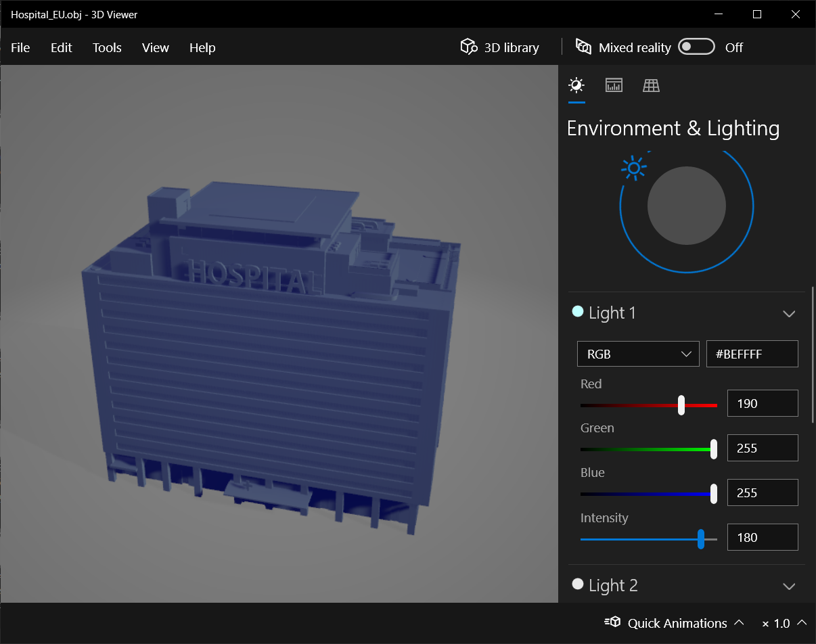Click the Mixed reality icon
The image size is (816, 644).
(583, 47)
